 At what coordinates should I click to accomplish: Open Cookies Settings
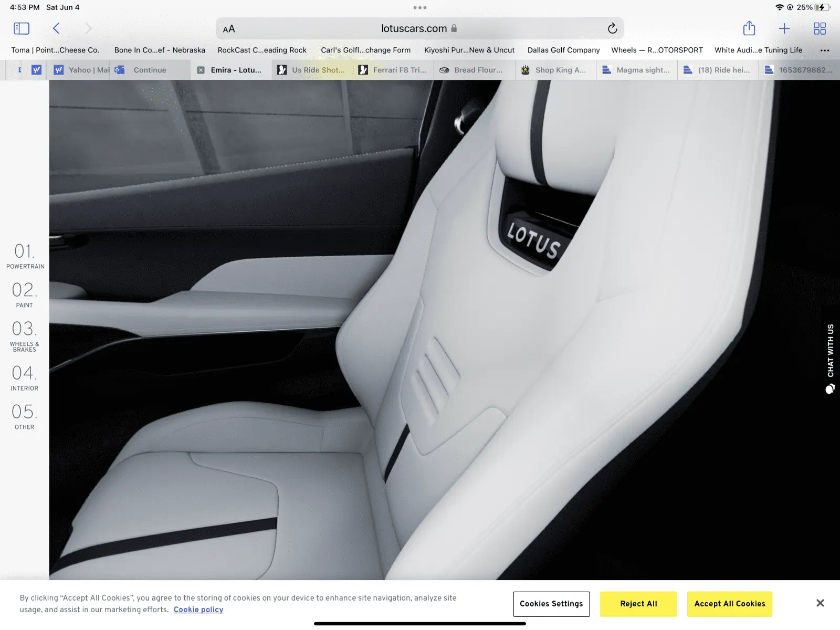coord(551,604)
